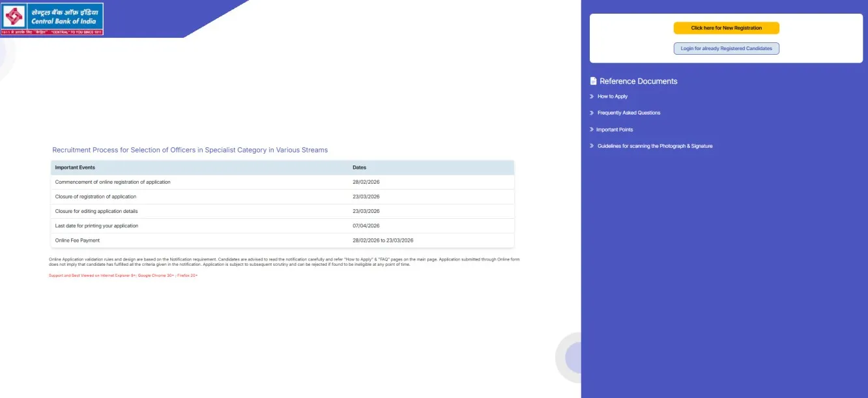
Task: Open the Important Points link
Action: click(615, 130)
